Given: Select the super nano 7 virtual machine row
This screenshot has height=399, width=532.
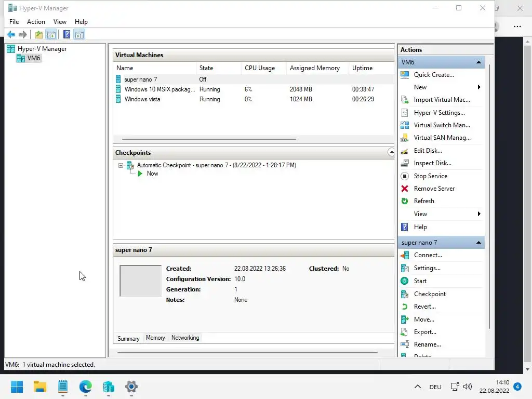Looking at the screenshot, I should [254, 79].
